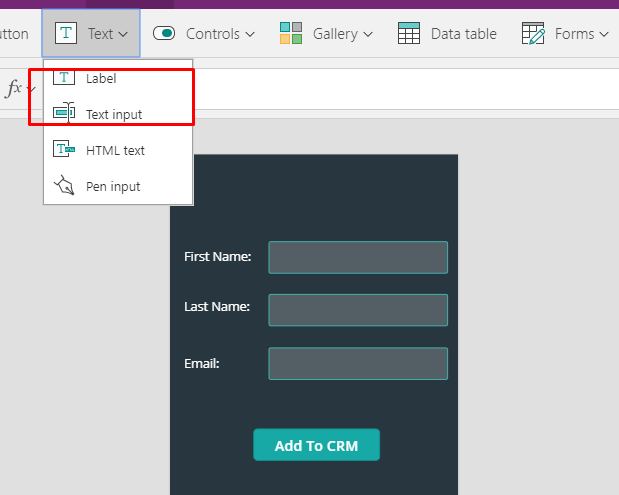The height and width of the screenshot is (495, 619).
Task: Click the First Name input field
Action: tap(357, 257)
